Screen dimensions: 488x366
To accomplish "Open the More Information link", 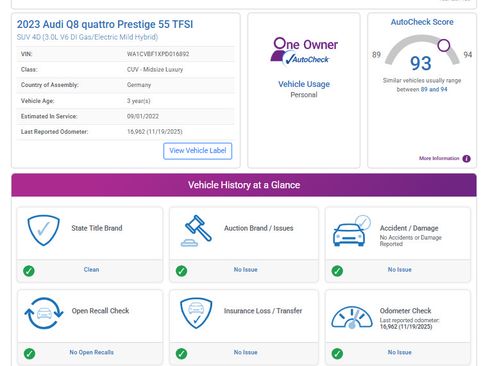I will pos(439,158).
